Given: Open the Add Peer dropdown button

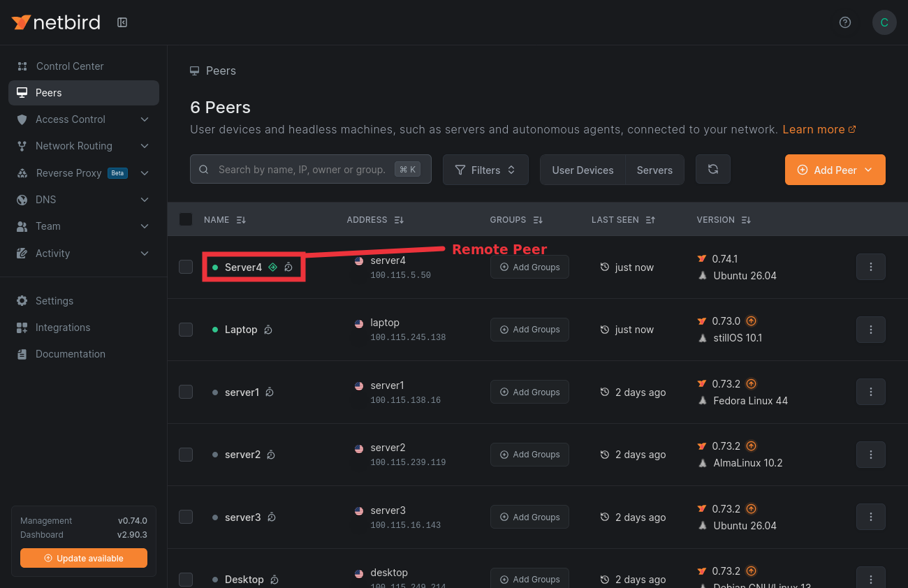Looking at the screenshot, I should click(x=835, y=170).
